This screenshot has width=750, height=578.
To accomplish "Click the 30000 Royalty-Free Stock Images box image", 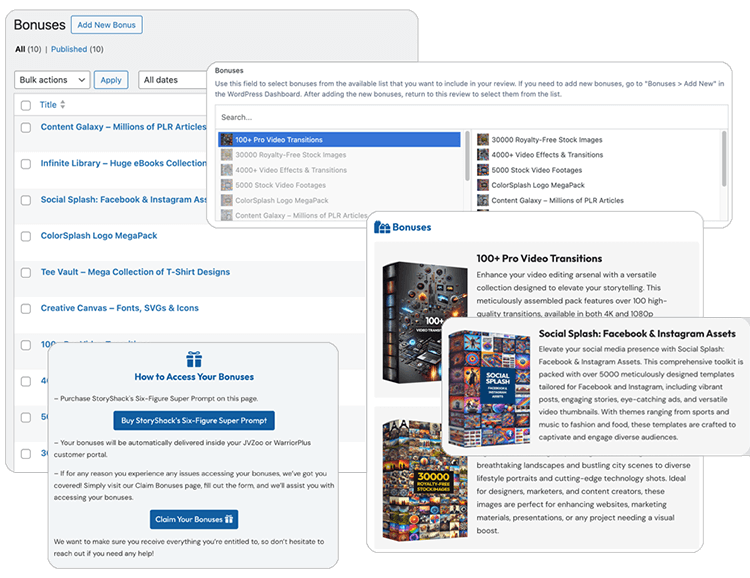I will pyautogui.click(x=425, y=480).
